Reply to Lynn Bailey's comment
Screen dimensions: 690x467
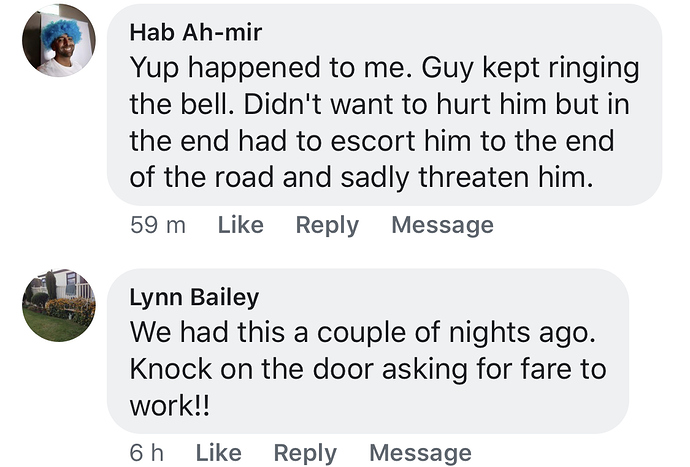click(x=305, y=453)
